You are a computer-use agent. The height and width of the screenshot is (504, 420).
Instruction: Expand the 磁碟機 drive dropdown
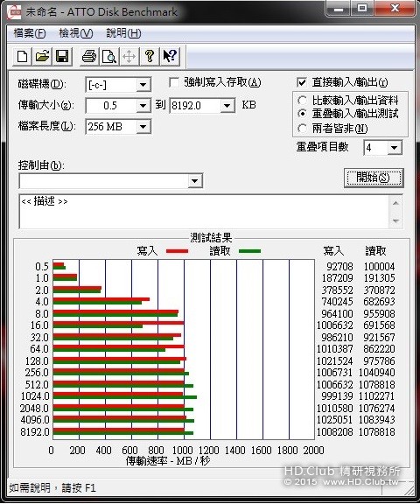[x=143, y=85]
